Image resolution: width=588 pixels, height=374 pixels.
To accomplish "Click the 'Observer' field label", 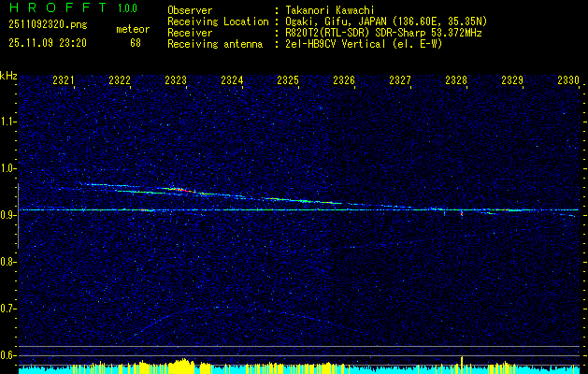I will (190, 10).
